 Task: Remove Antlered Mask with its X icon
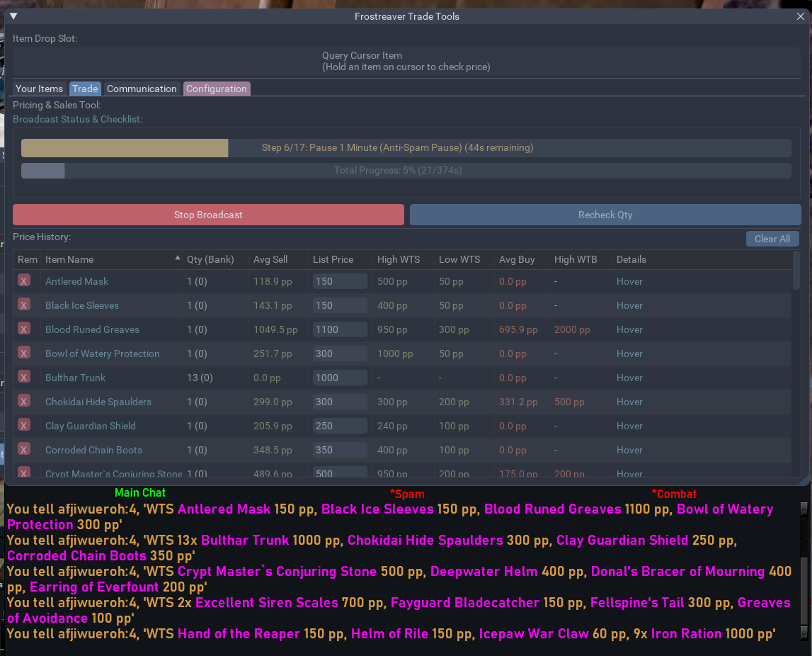pyautogui.click(x=24, y=281)
